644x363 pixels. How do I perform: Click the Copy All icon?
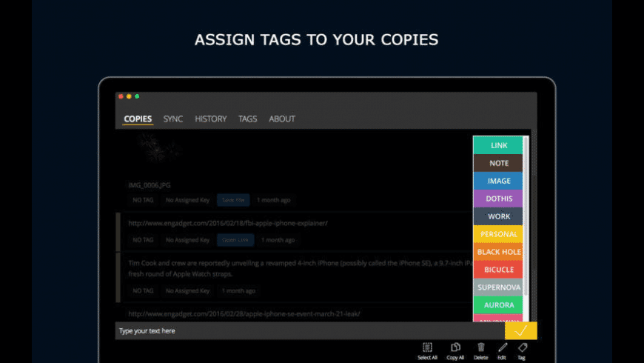pyautogui.click(x=455, y=347)
